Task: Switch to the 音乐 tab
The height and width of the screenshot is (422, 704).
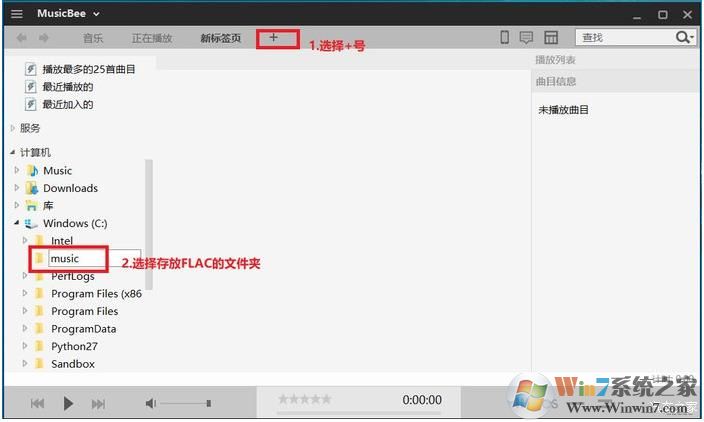Action: [93, 38]
